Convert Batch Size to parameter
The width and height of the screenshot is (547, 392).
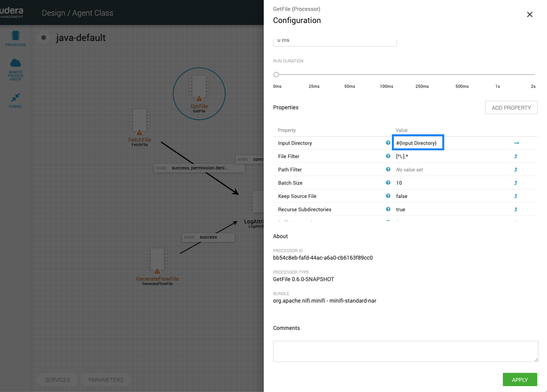[x=516, y=183]
